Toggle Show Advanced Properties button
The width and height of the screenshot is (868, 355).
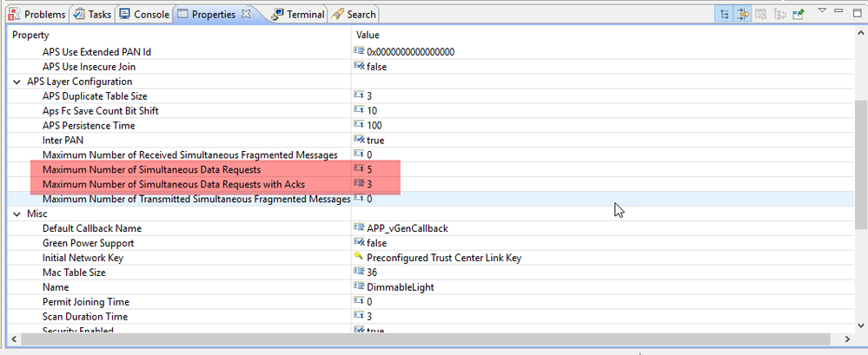point(743,14)
